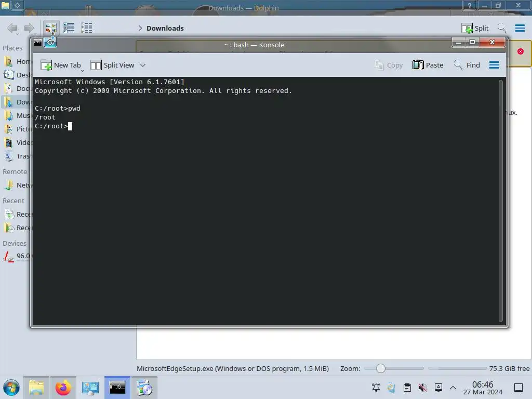Open the updates tray icon
Image resolution: width=532 pixels, height=399 pixels.
(x=391, y=388)
